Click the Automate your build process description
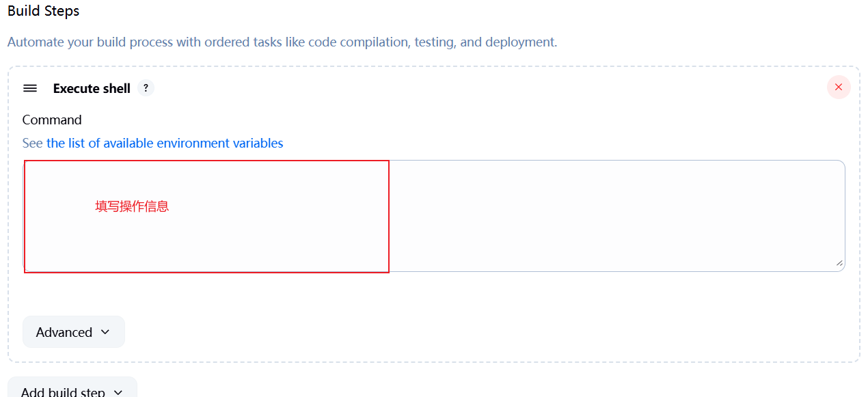Image resolution: width=868 pixels, height=397 pixels. (x=282, y=42)
